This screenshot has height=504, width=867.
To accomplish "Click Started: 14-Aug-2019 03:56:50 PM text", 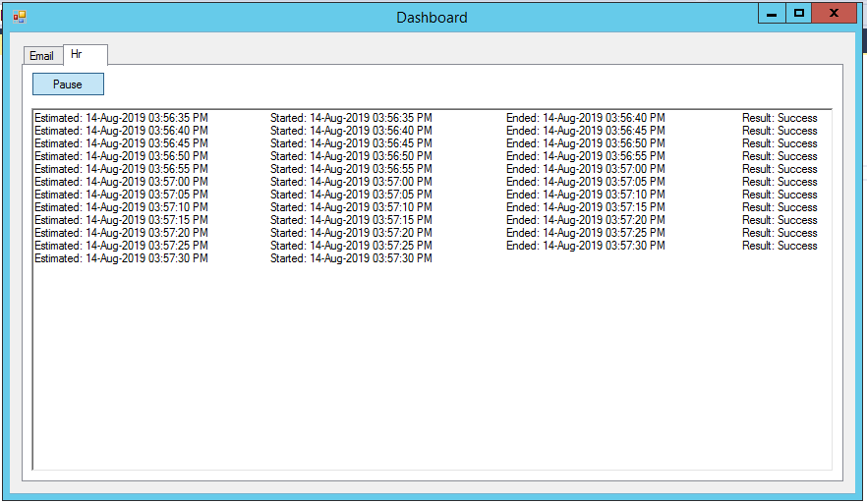I will tap(351, 156).
